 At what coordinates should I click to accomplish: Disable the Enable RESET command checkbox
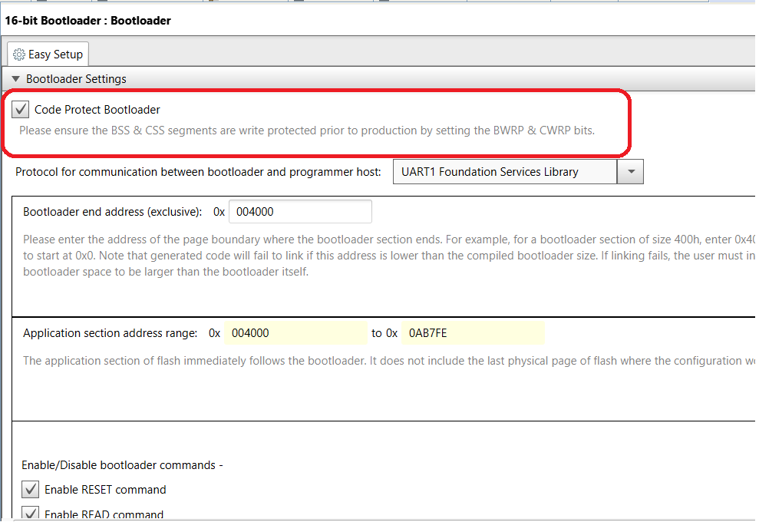point(31,490)
